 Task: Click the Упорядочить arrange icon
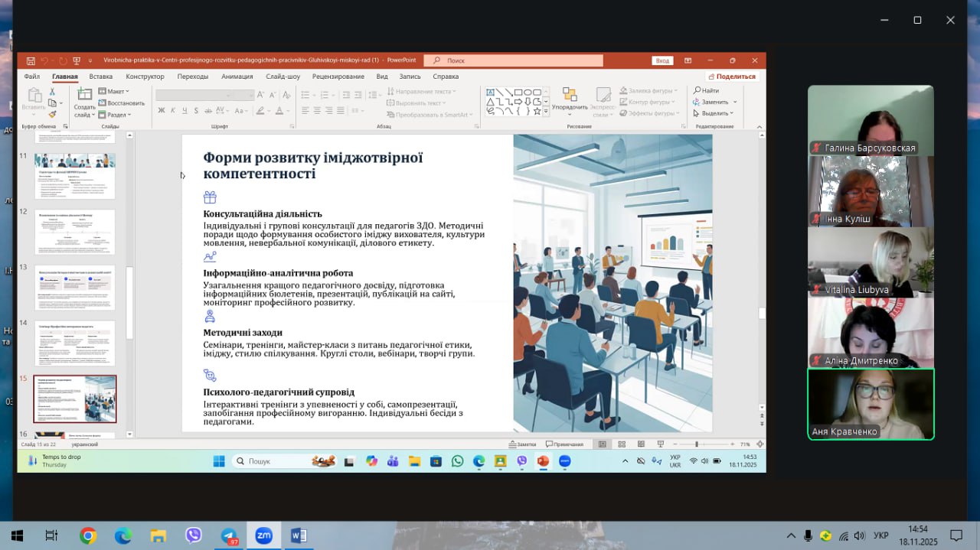click(569, 95)
